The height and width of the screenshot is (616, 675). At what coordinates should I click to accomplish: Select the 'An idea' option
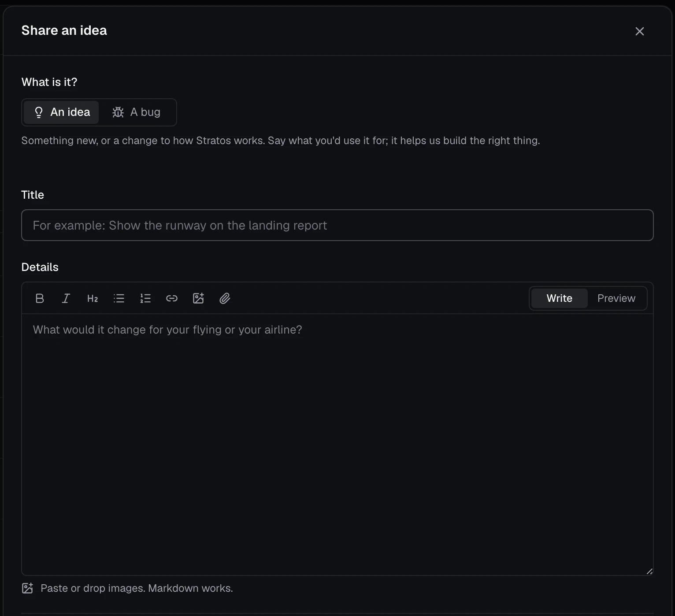coord(61,112)
